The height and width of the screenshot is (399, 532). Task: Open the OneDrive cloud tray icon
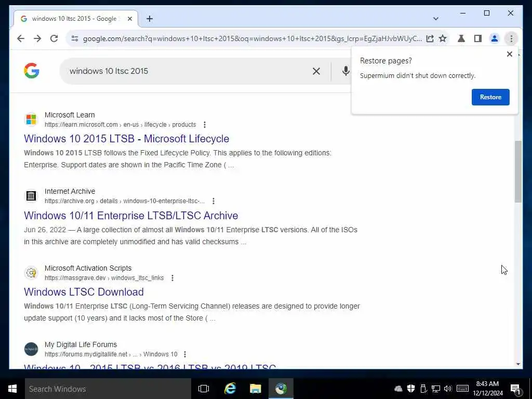point(398,389)
